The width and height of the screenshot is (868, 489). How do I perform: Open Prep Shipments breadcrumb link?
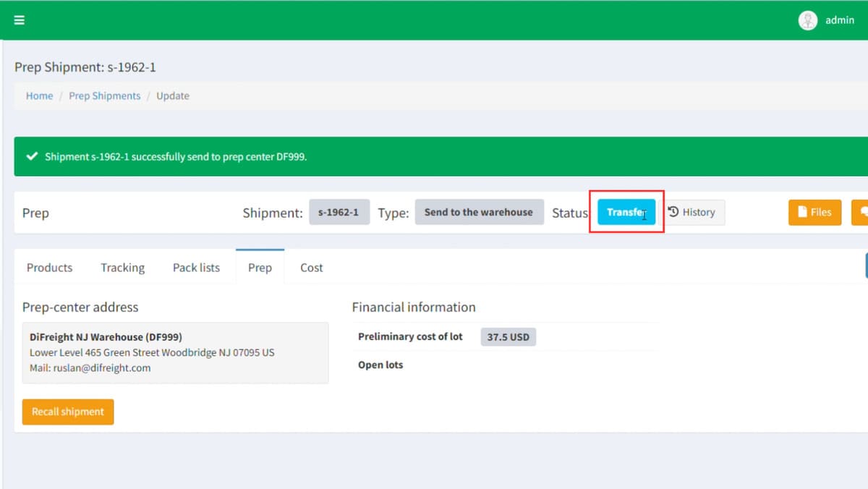coord(104,95)
